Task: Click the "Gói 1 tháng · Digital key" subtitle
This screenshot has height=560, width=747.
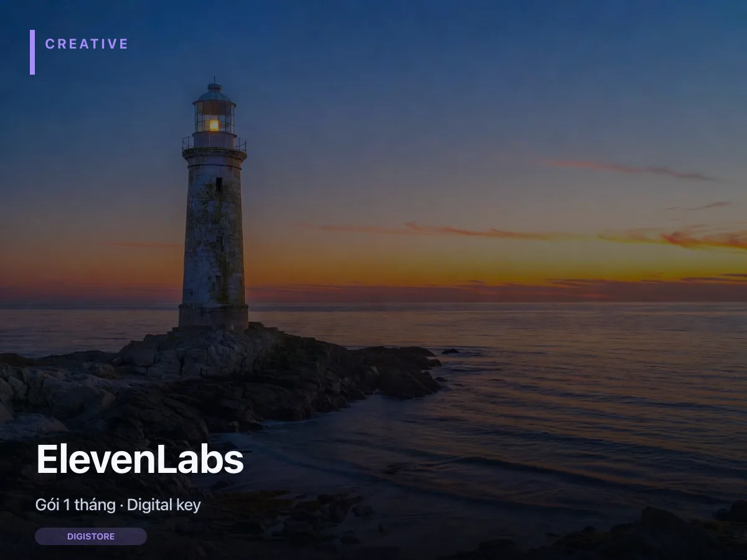Action: click(x=118, y=505)
